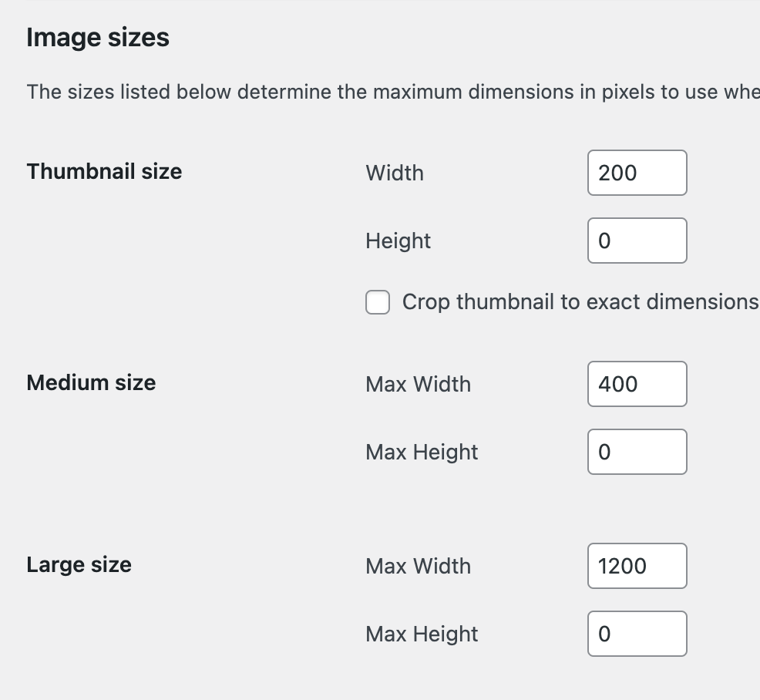This screenshot has height=700, width=760.
Task: Click the Max Width label for Medium size
Action: [x=418, y=384]
